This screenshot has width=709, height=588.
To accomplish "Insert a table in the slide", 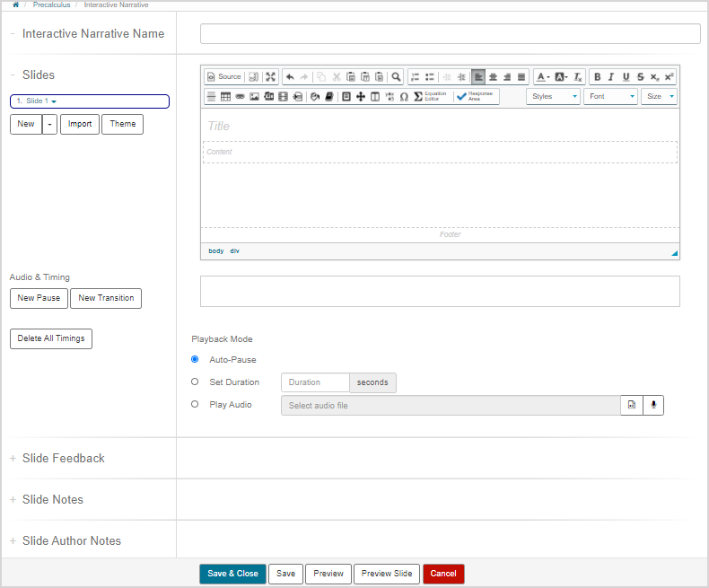I will (226, 96).
